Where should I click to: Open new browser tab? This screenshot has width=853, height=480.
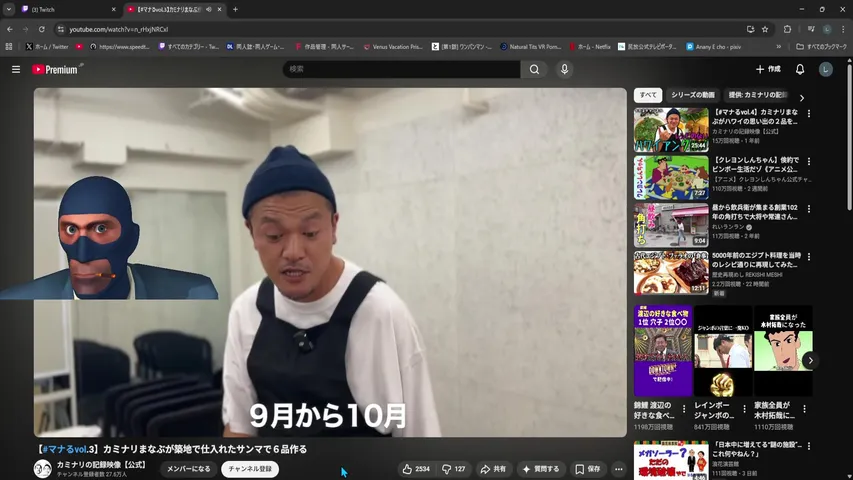pyautogui.click(x=235, y=9)
